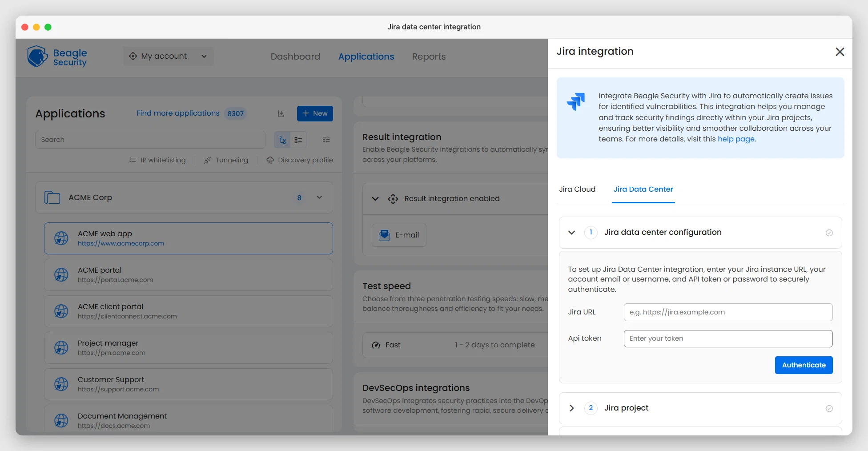Open the Applications nav tab
Screen dimensions: 868x451
click(x=366, y=56)
